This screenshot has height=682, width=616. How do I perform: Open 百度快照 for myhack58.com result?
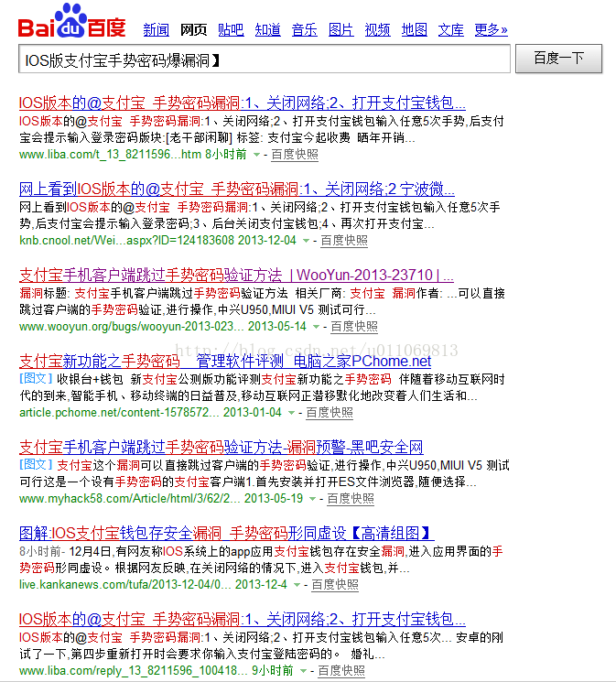[351, 498]
